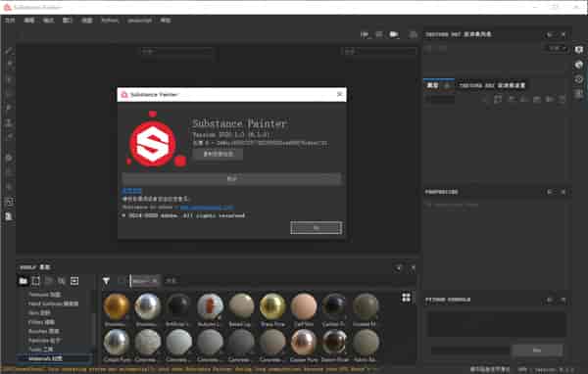
Task: Close the Texture Set List panel
Action: (x=563, y=34)
